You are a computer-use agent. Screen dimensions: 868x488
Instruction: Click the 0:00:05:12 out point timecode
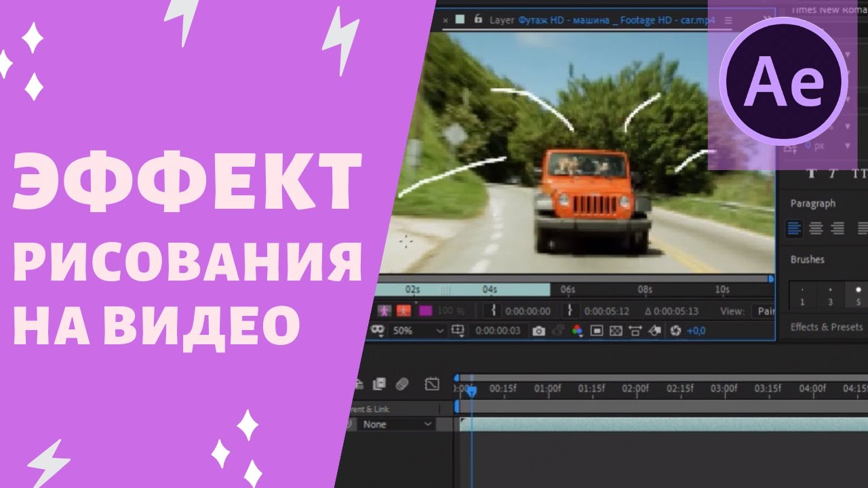click(x=607, y=311)
